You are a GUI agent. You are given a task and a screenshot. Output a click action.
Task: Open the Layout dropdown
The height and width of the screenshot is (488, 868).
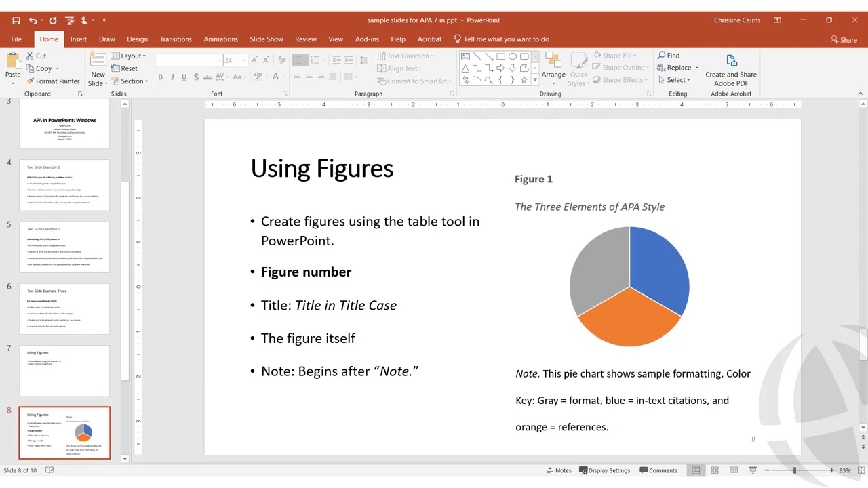[x=129, y=56]
